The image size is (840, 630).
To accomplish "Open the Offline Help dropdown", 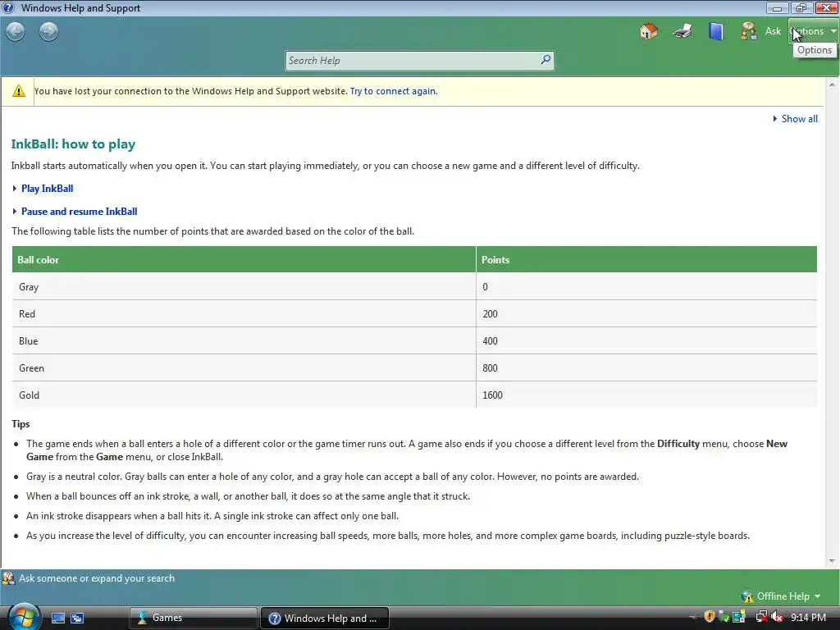I will tap(788, 596).
